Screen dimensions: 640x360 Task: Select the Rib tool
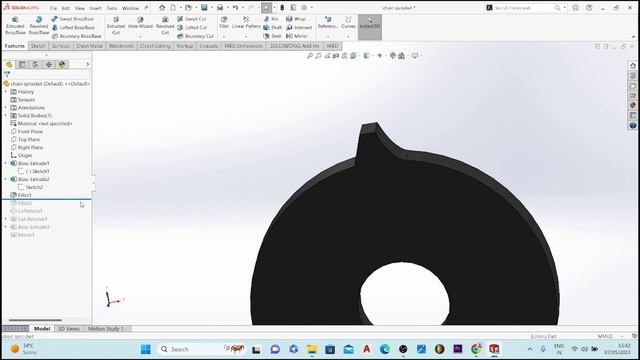pos(271,19)
